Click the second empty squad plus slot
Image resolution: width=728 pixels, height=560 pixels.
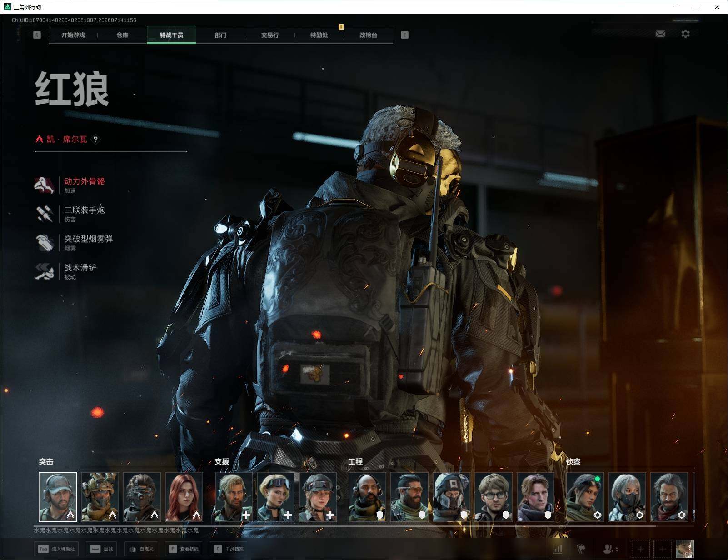[x=663, y=549]
